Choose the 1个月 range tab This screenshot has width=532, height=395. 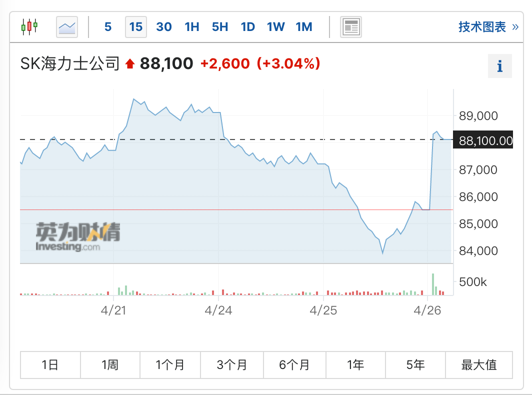pos(170,364)
